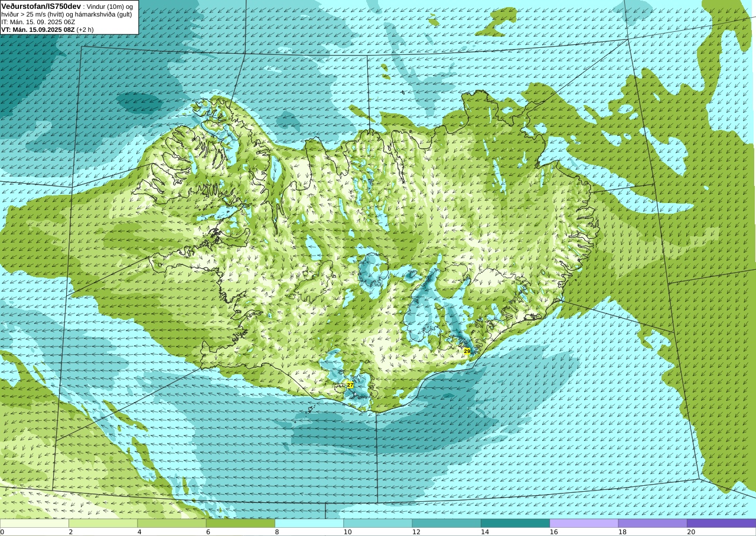Click the legend scale value 12

tap(416, 532)
